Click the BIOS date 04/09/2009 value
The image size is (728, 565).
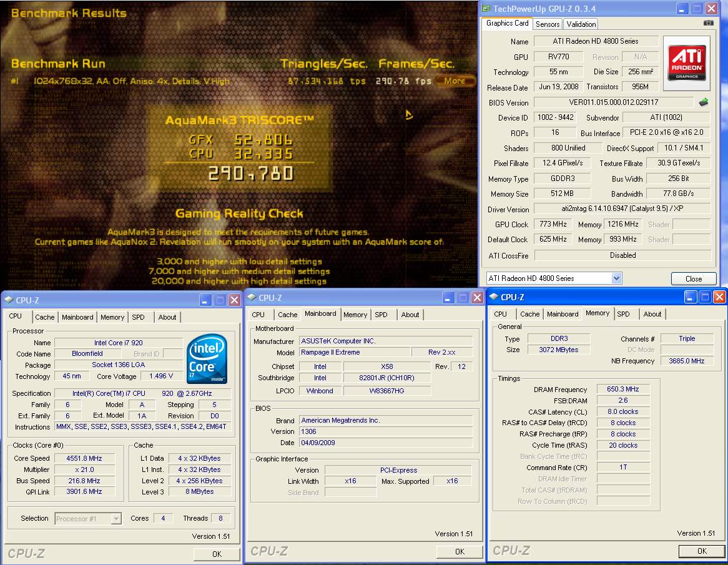(x=385, y=443)
